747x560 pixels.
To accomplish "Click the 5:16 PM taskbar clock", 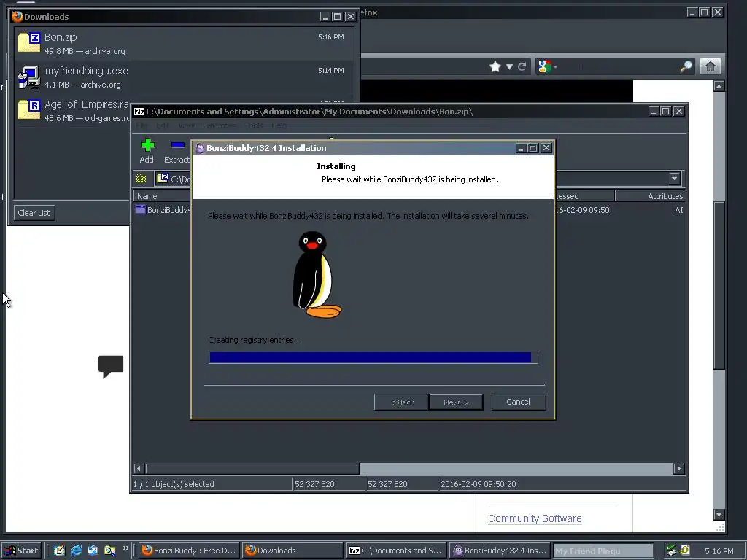I will [719, 551].
